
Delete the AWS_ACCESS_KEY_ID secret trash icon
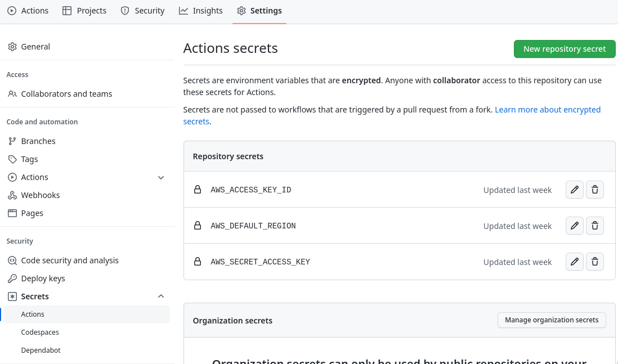click(595, 190)
